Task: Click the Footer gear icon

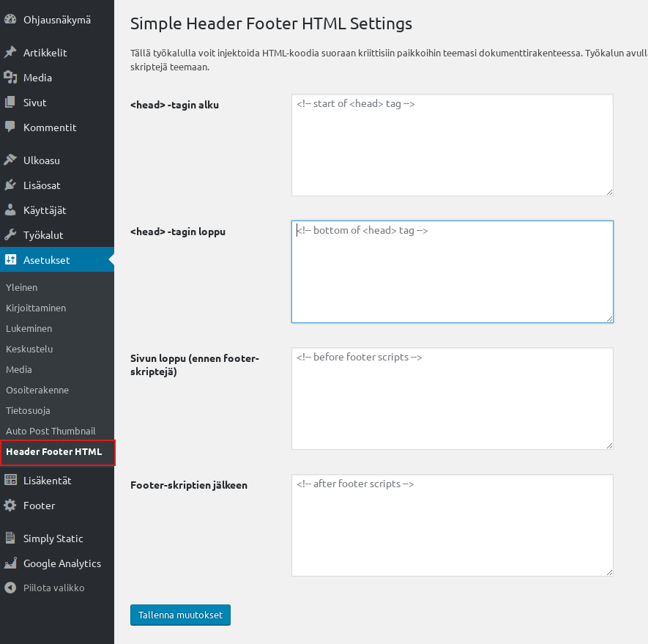Action: coord(10,505)
